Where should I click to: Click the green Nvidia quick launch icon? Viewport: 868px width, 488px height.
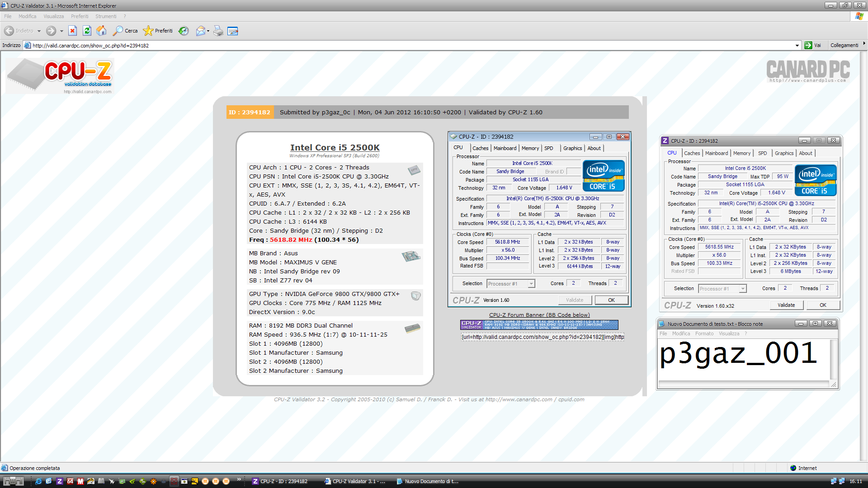(132, 481)
